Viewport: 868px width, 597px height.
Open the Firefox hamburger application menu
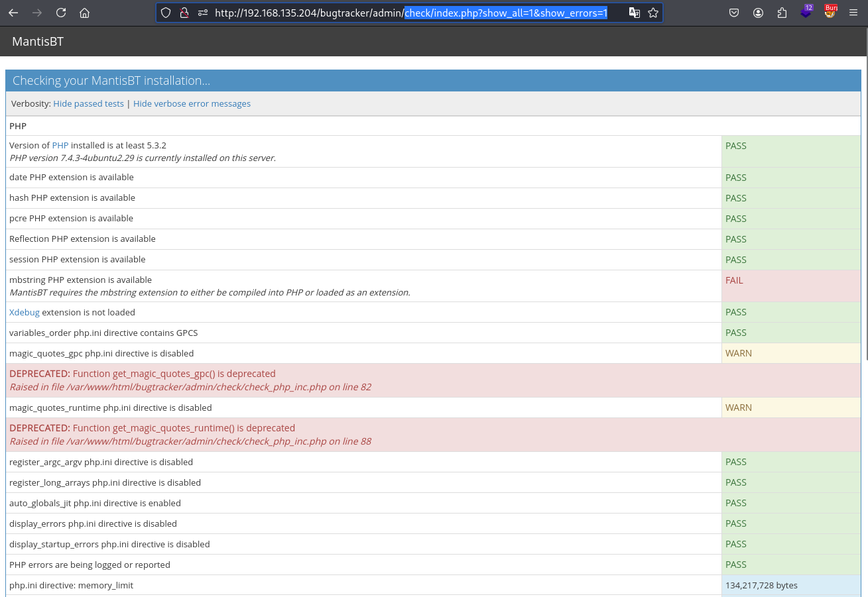coord(853,13)
